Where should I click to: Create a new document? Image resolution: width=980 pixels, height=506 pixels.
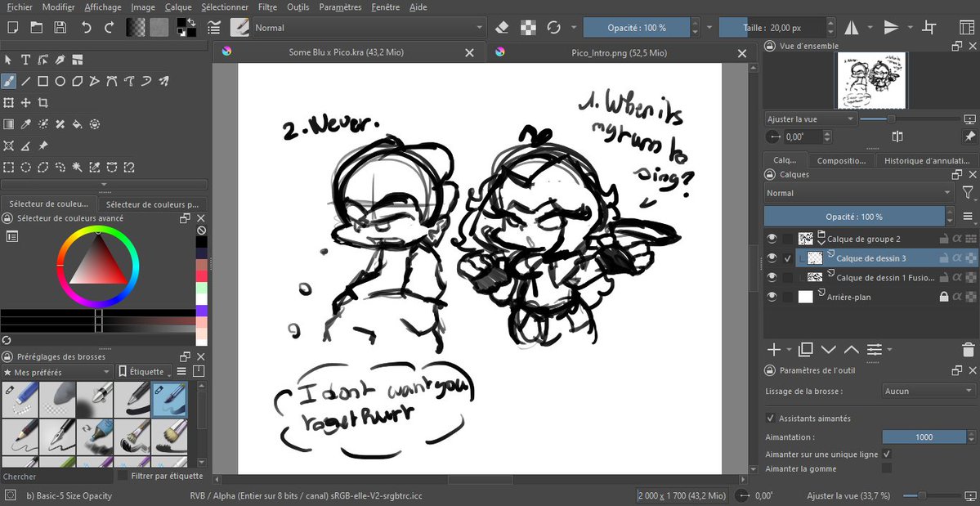coord(12,28)
